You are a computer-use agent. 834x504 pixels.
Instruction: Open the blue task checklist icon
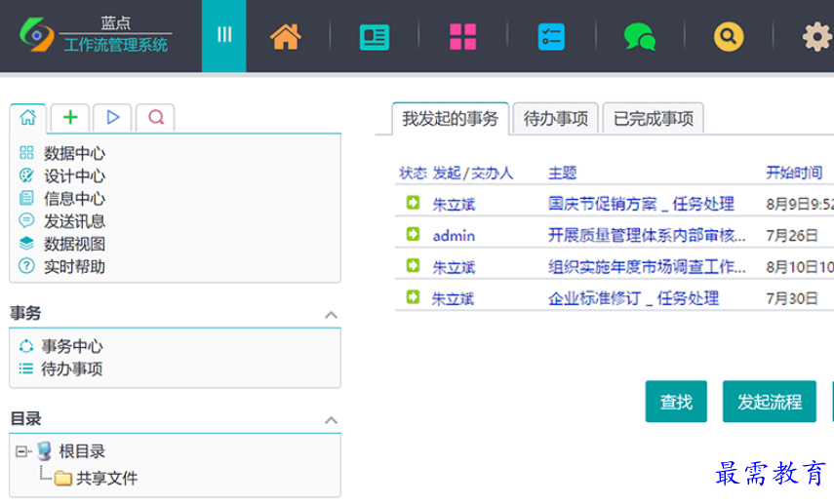pos(551,37)
